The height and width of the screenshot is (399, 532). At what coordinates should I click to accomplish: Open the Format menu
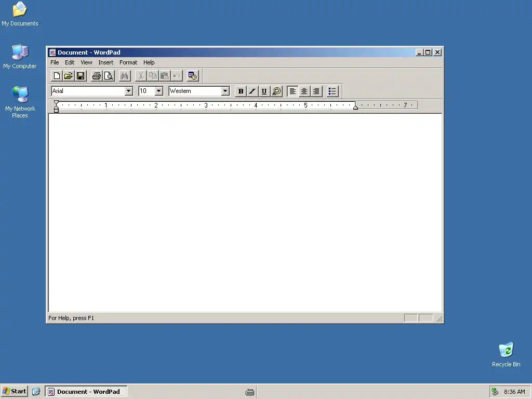point(128,62)
